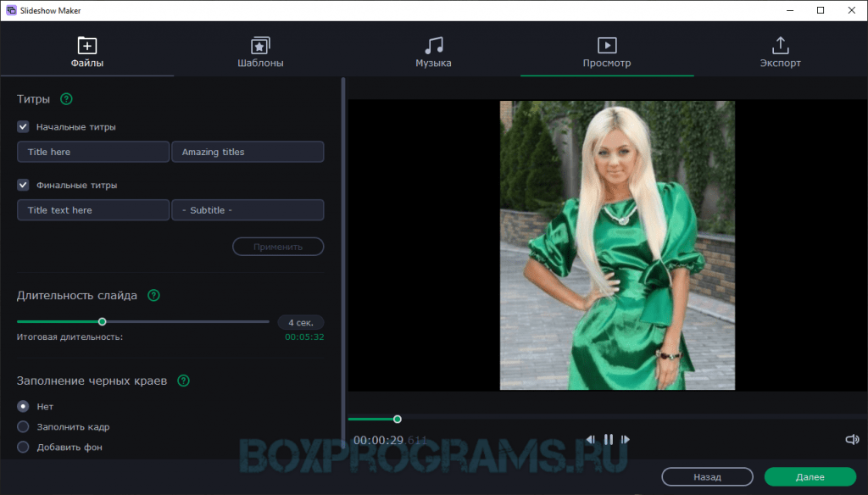Open the Музыка tab
Viewport: 868px width, 495px height.
(x=433, y=52)
